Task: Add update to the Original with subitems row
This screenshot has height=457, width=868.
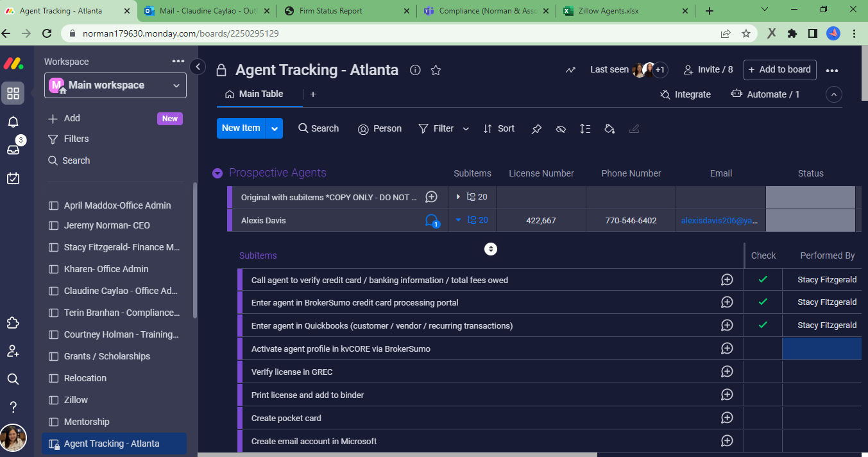Action: [x=432, y=197]
